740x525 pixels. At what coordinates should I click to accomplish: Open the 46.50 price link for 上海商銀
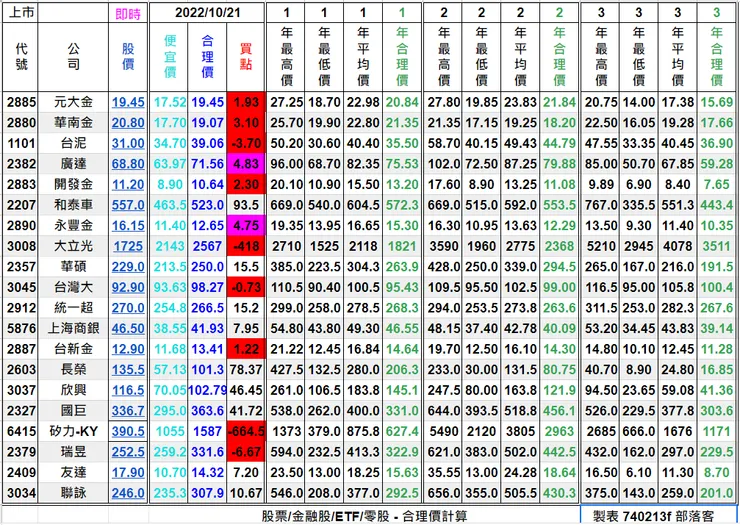tap(128, 329)
